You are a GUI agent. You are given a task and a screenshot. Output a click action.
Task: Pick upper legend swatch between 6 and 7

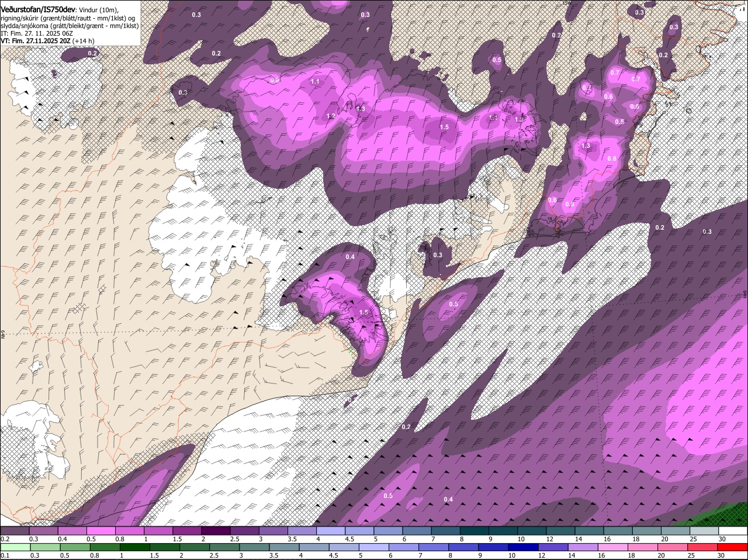(x=417, y=531)
